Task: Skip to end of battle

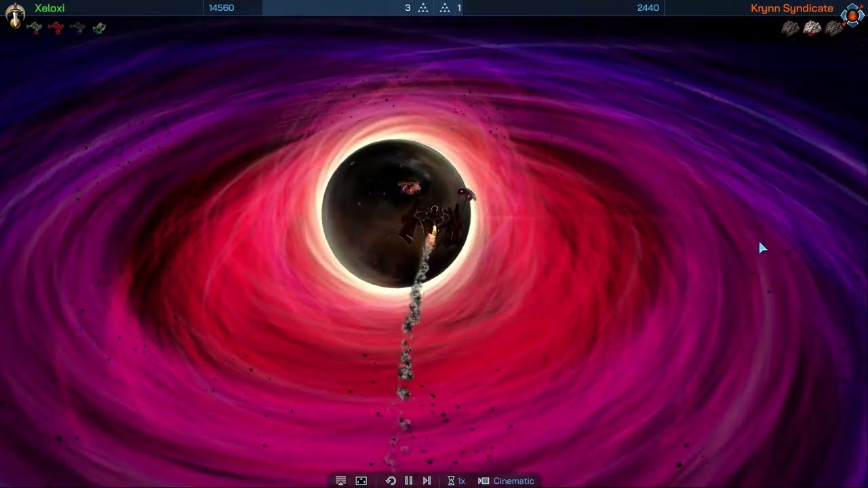Action: 427,481
